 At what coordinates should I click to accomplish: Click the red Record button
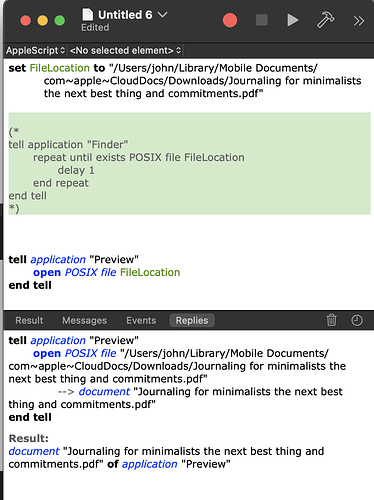230,20
